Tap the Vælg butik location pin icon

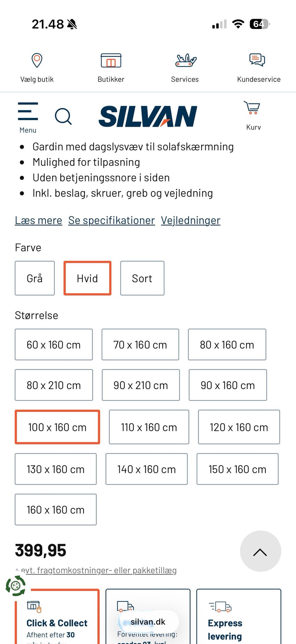[37, 60]
